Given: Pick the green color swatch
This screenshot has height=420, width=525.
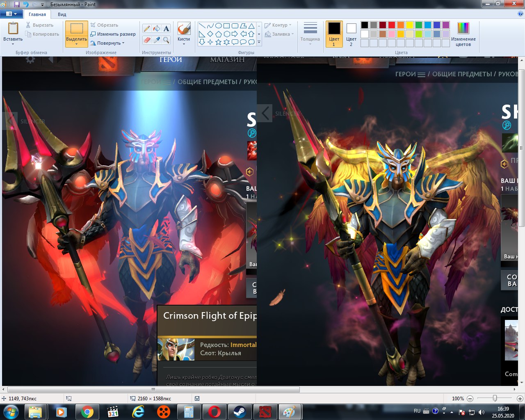Looking at the screenshot, I should pyautogui.click(x=419, y=25).
